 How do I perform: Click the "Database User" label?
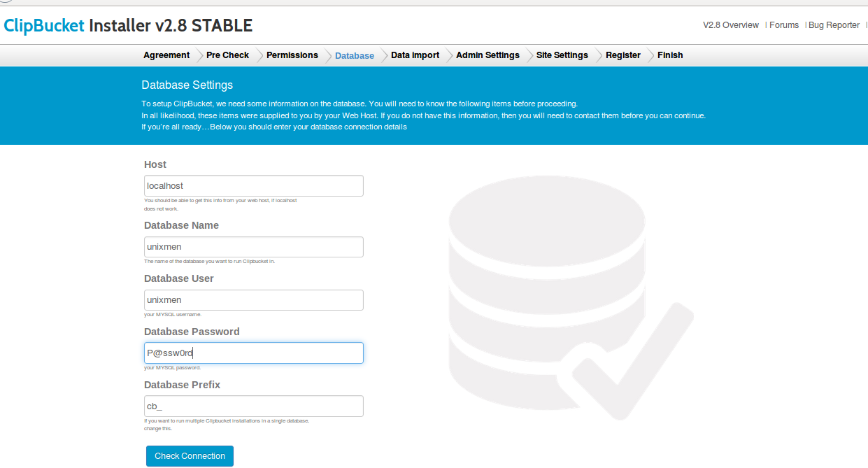(x=179, y=278)
